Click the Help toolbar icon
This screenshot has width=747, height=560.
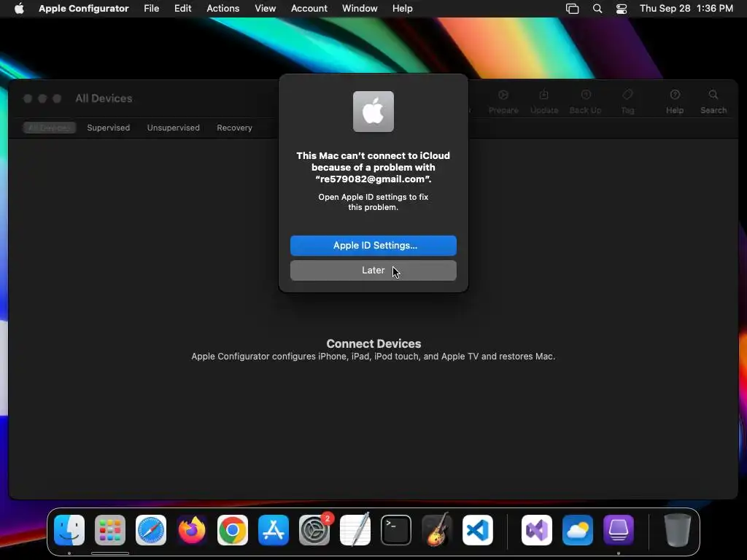point(675,101)
